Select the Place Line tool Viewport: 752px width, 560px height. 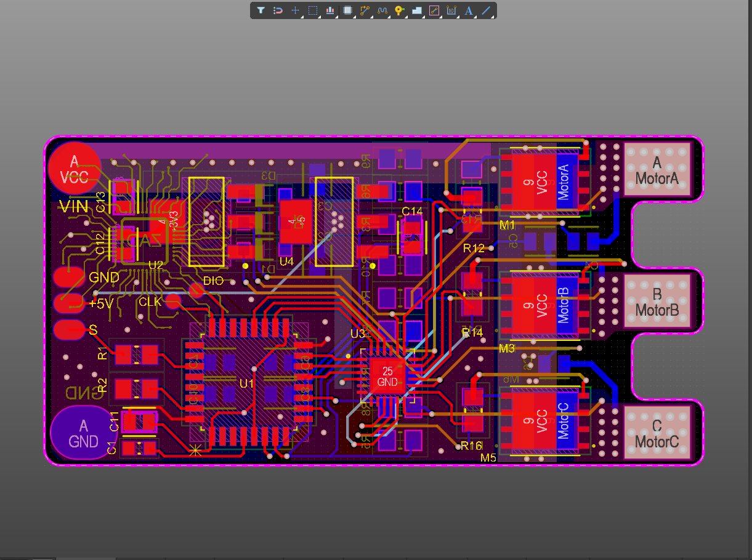tap(486, 10)
